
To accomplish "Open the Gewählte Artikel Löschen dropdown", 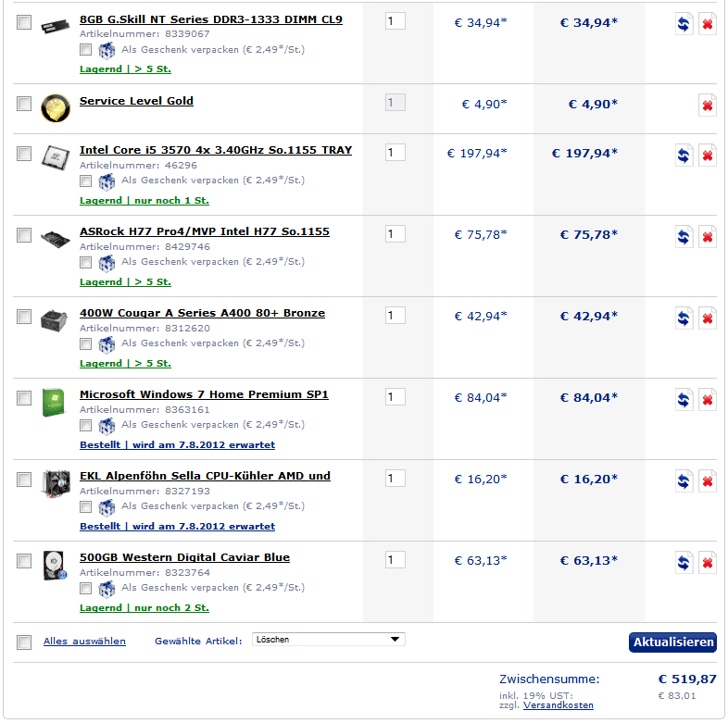I will coord(329,639).
